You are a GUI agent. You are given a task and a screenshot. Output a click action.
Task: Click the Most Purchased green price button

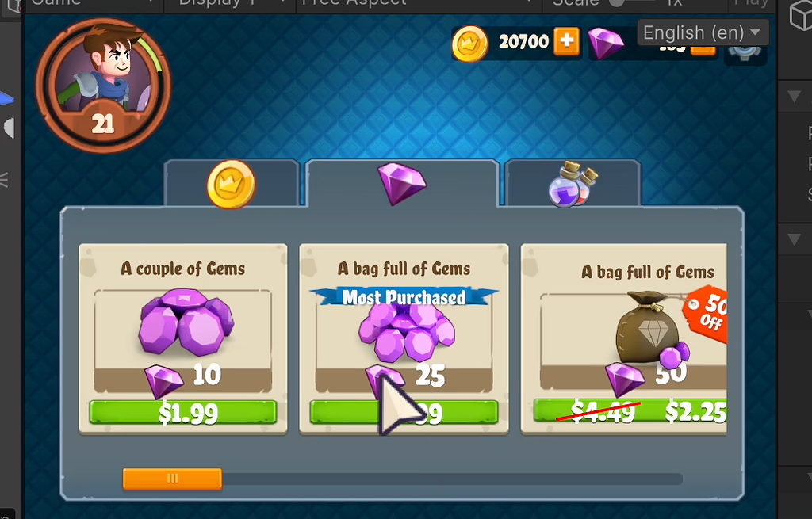pos(404,412)
